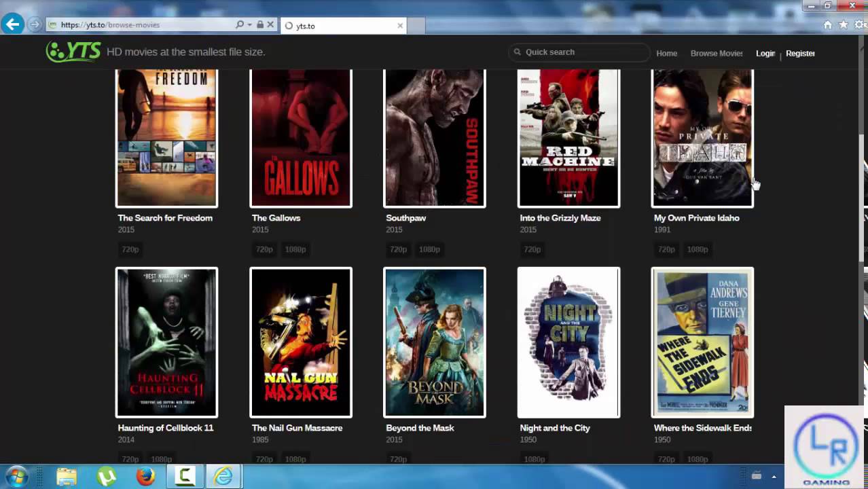
Task: Open The Gallows poster
Action: (301, 138)
